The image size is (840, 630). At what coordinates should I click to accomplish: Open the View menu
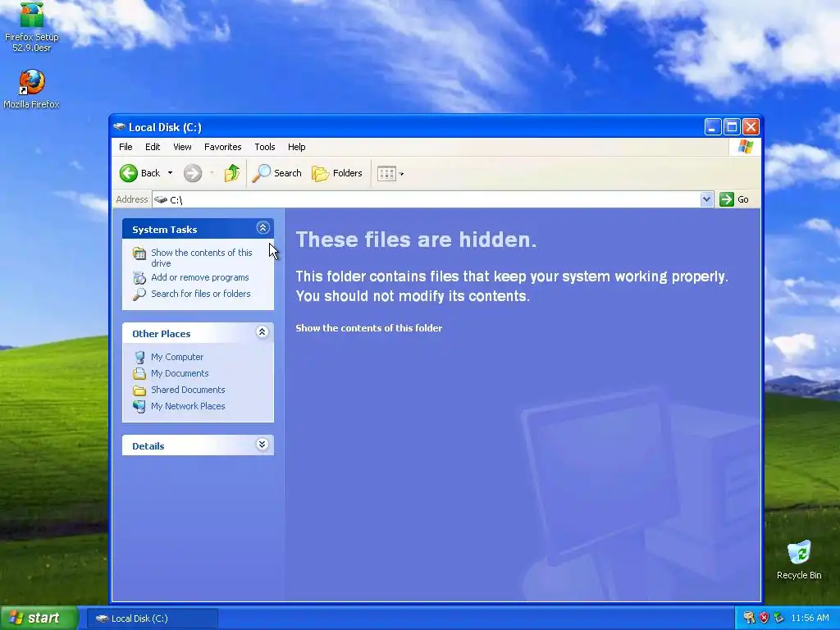(182, 147)
